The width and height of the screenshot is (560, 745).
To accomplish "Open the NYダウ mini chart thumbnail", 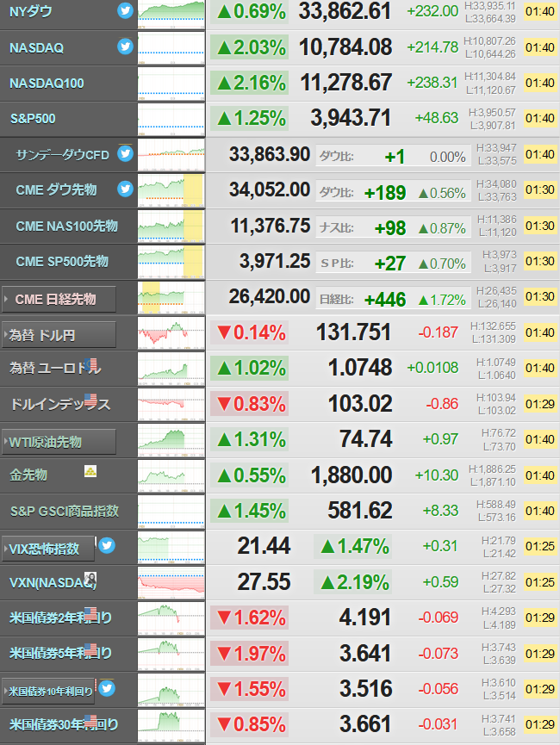I will tap(171, 15).
